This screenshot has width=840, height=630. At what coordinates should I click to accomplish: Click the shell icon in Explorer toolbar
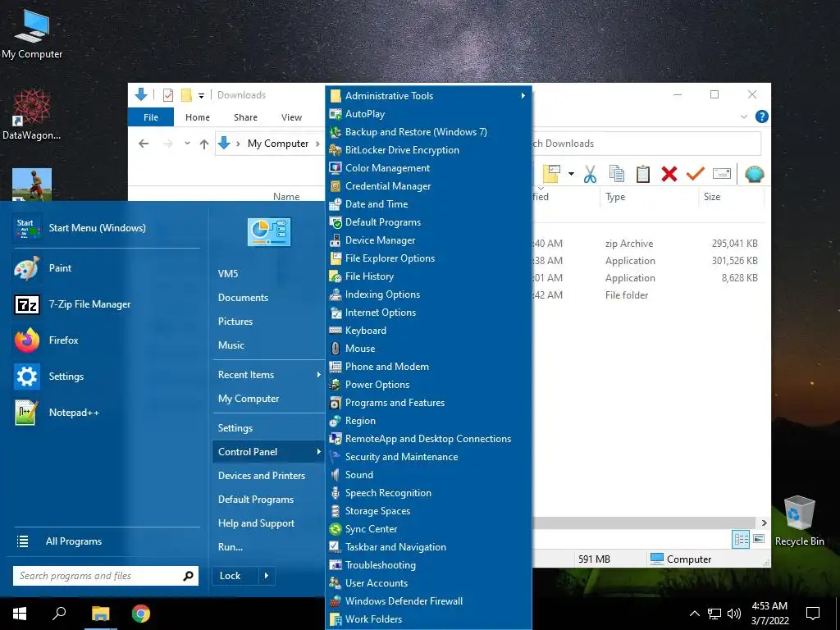(755, 174)
